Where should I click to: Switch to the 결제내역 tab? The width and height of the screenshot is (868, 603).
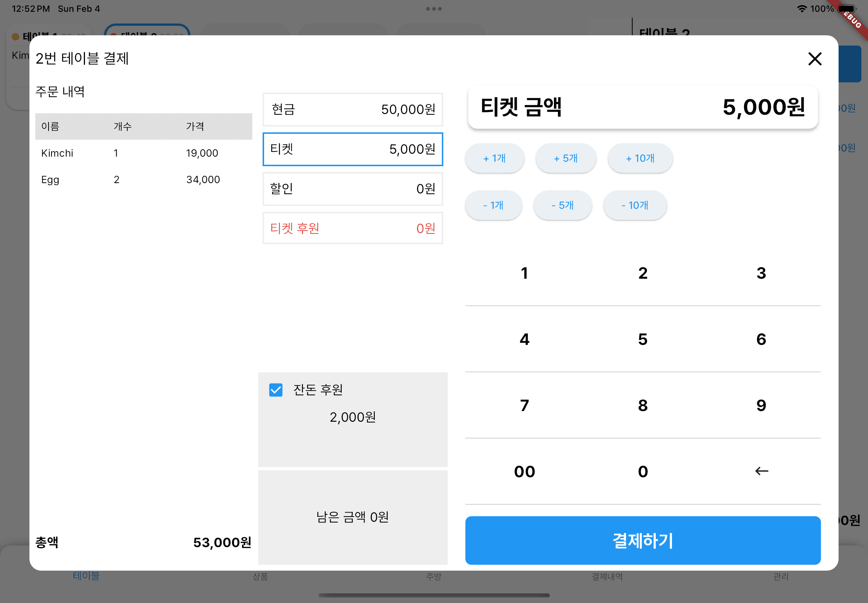(607, 577)
